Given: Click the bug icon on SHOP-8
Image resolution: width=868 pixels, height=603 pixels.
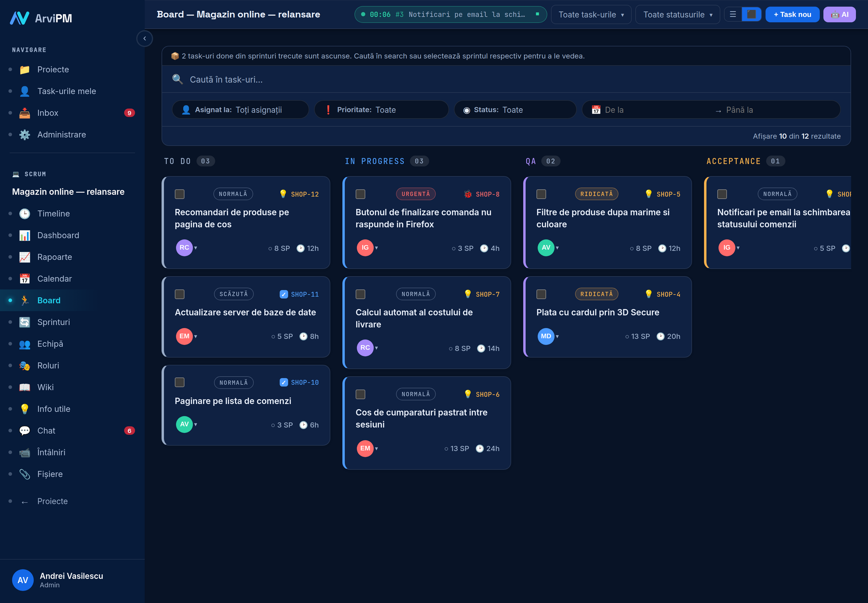Looking at the screenshot, I should coord(468,194).
